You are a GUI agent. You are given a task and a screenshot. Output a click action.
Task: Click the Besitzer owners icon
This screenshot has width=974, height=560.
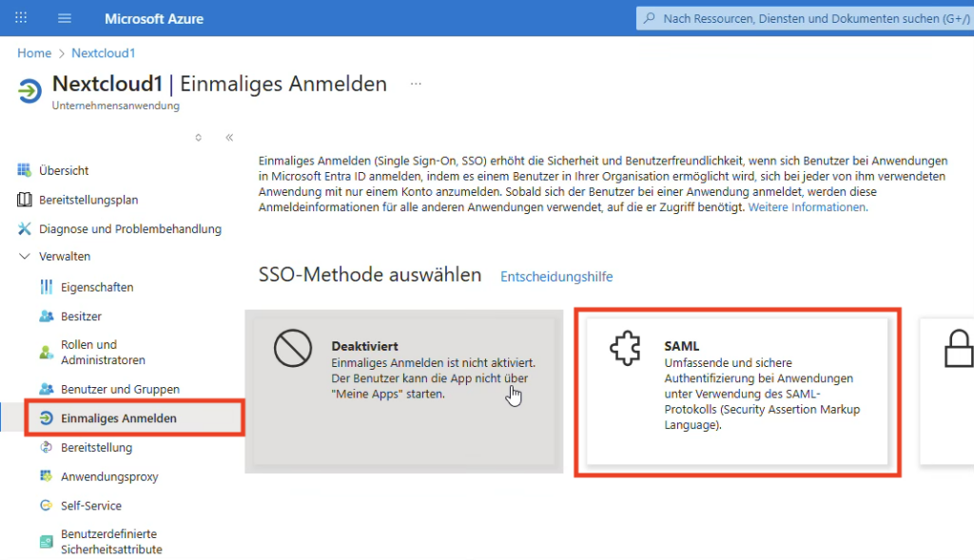(47, 317)
